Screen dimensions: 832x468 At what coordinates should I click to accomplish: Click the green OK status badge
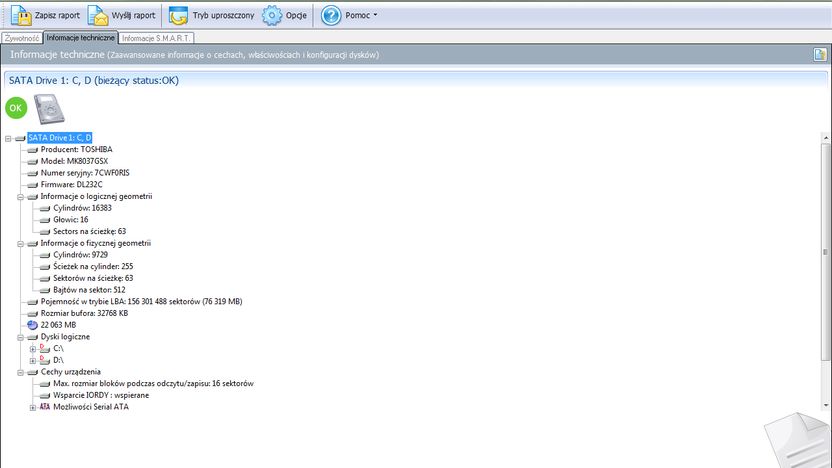(x=16, y=108)
